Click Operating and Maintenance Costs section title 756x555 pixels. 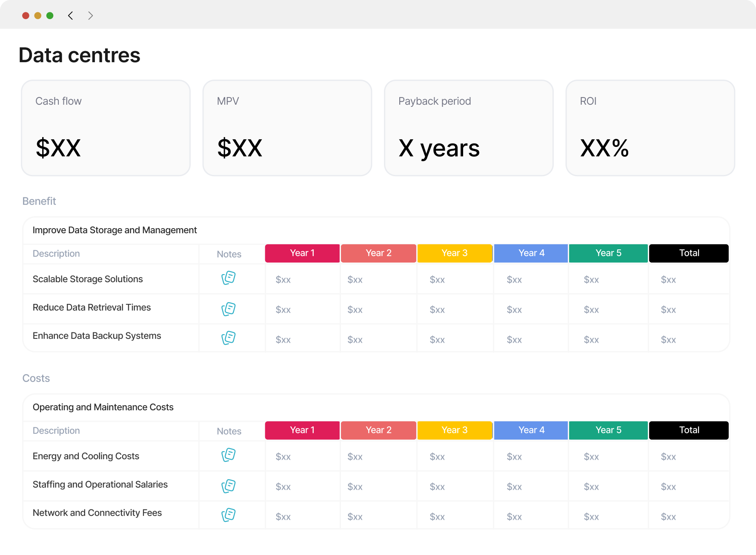(x=103, y=407)
